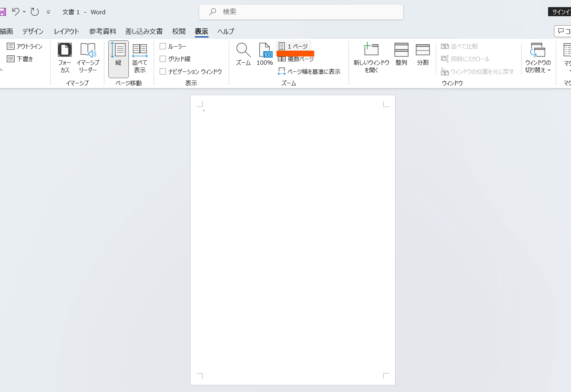Open the Undo history dropdown arrow
This screenshot has width=571, height=392.
[x=24, y=12]
